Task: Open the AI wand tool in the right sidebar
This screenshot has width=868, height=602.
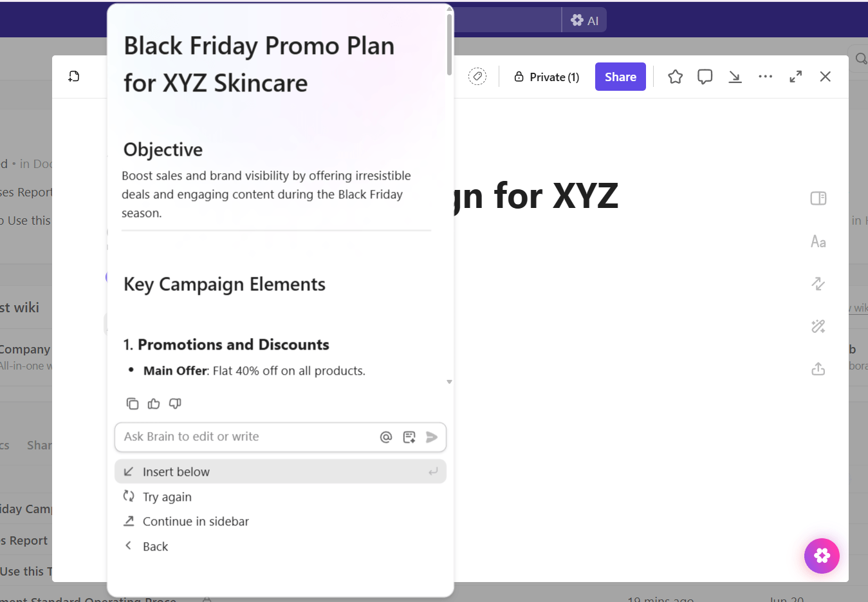Action: click(x=818, y=326)
